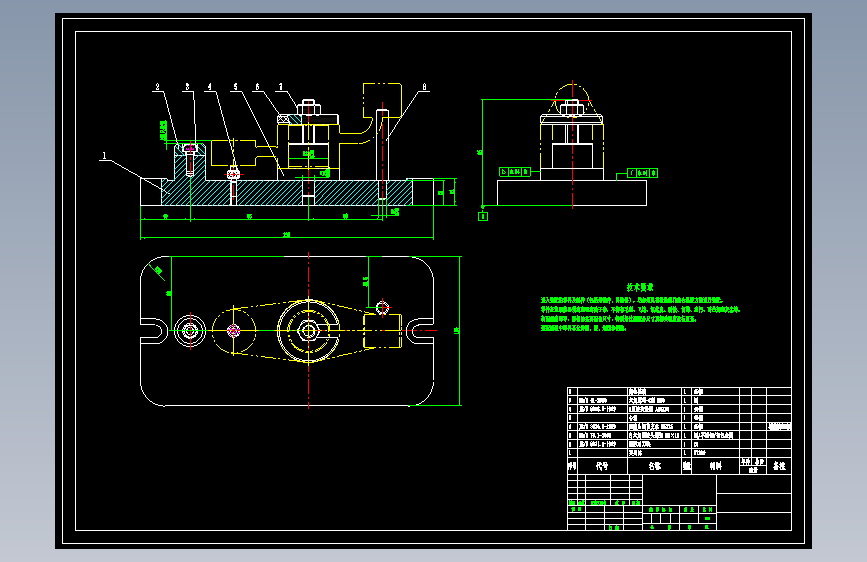The height and width of the screenshot is (562, 867).
Task: Click part balloon number 4
Action: click(210, 87)
